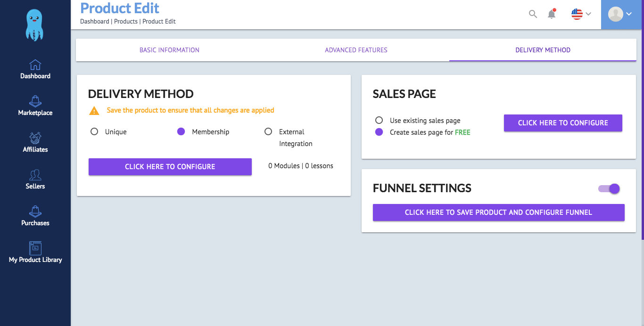Click the Product Edit page title
This screenshot has height=326, width=644.
click(x=120, y=8)
